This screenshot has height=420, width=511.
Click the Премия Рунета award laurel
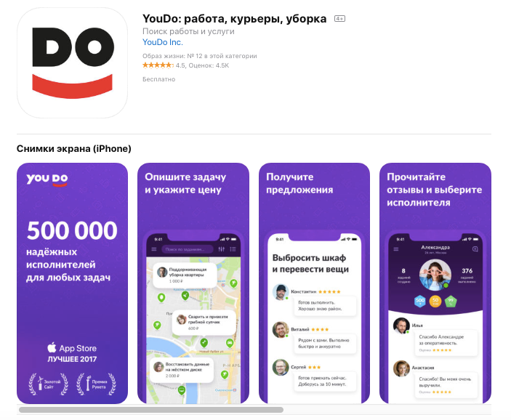96,384
